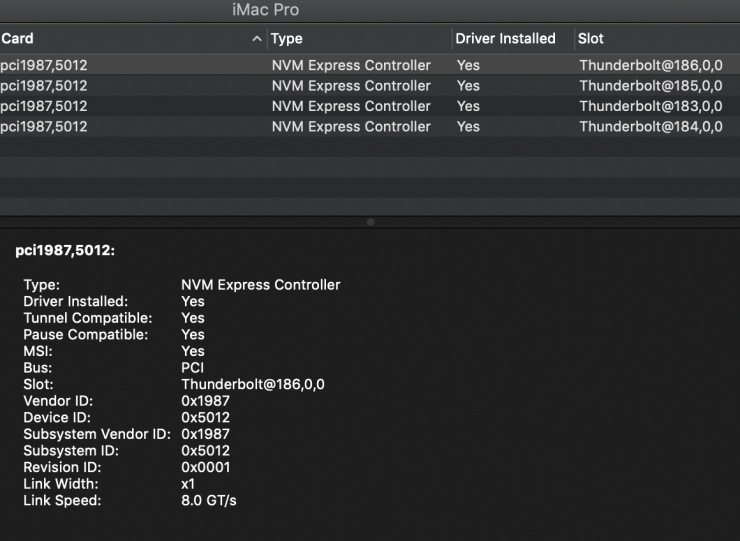Viewport: 740px width, 541px height.
Task: Sort the list by Type column header
Action: [x=287, y=39]
